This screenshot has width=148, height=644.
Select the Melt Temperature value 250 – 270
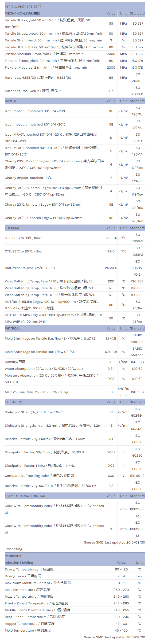[121, 589]
